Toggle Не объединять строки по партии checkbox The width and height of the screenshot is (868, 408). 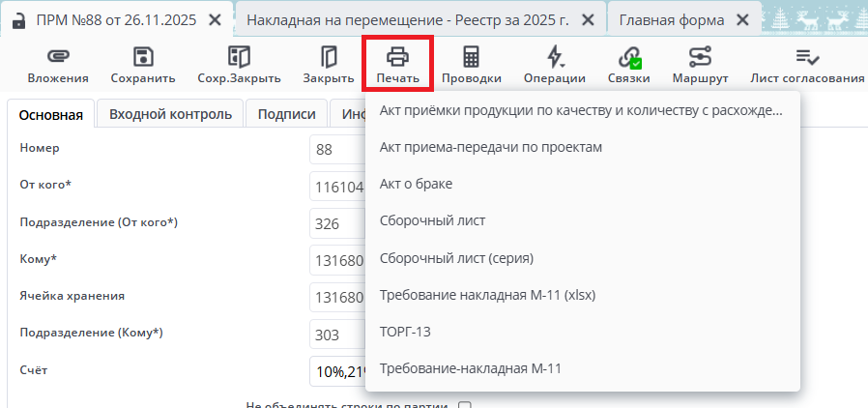click(x=465, y=406)
